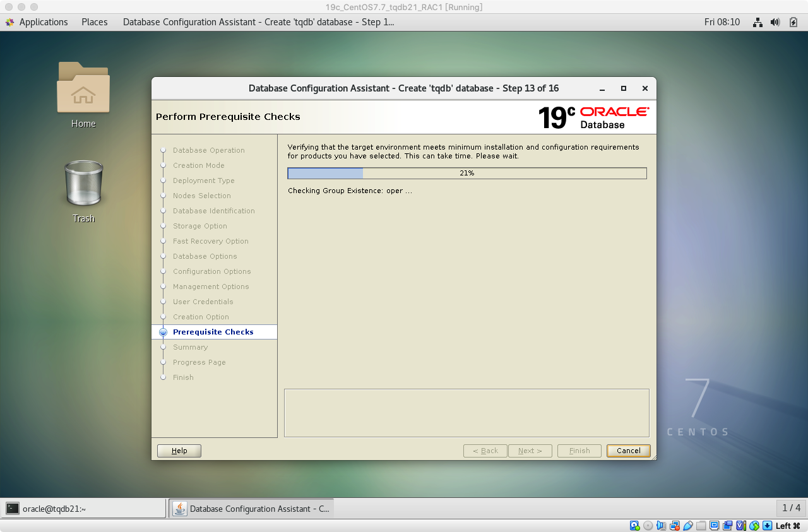Click the empty message details box
This screenshot has height=532, width=808.
click(466, 413)
